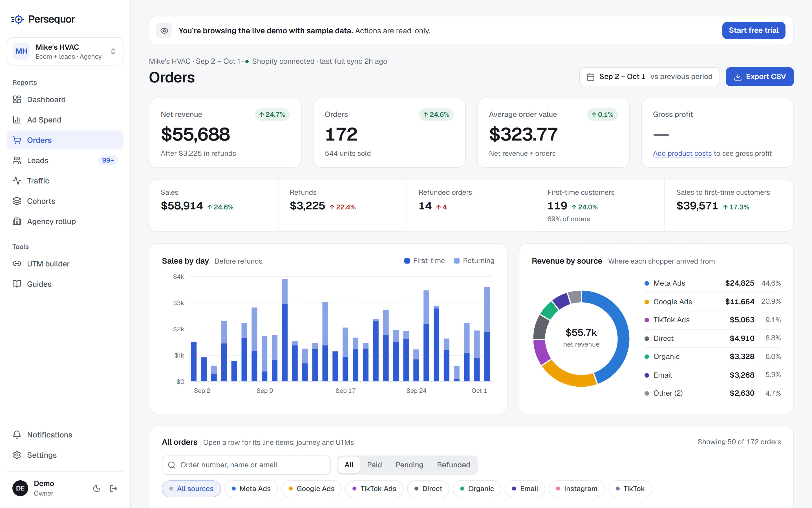Open the Leads page
The height and width of the screenshot is (508, 812).
click(x=65, y=160)
